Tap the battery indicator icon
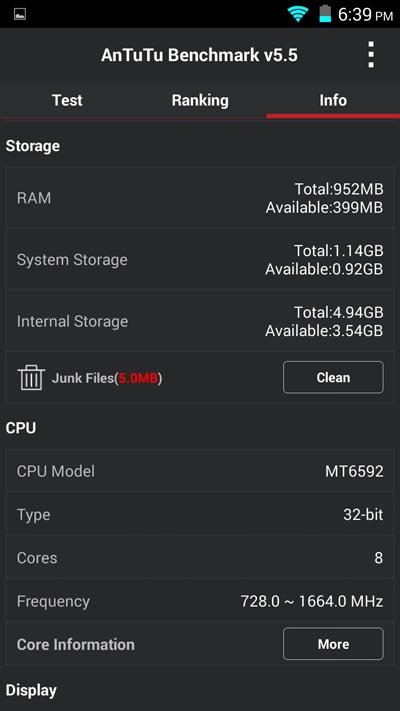Image resolution: width=400 pixels, height=711 pixels. (325, 14)
